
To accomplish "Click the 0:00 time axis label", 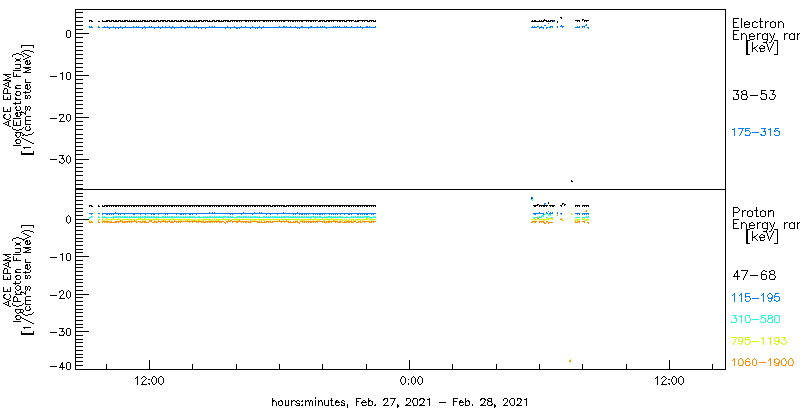I will (x=410, y=381).
